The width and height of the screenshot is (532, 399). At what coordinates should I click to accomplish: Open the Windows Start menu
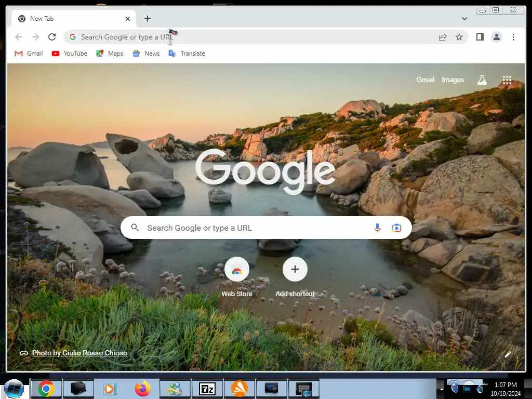14,389
